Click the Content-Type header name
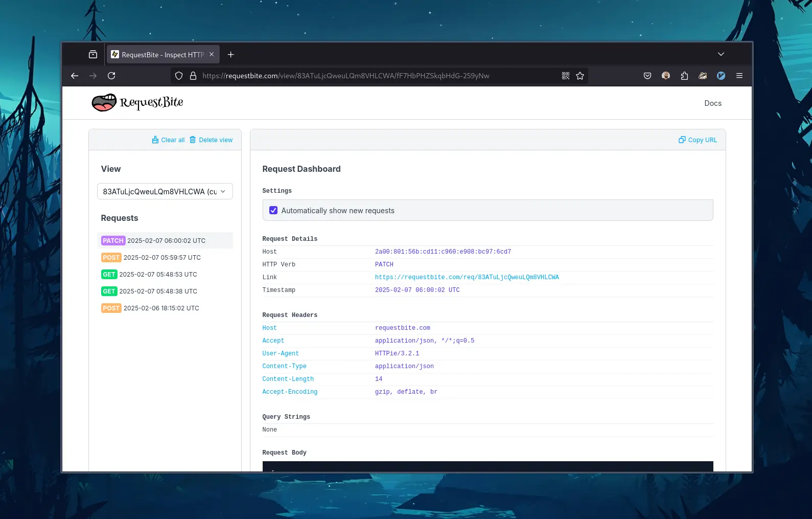812x519 pixels. (x=285, y=366)
